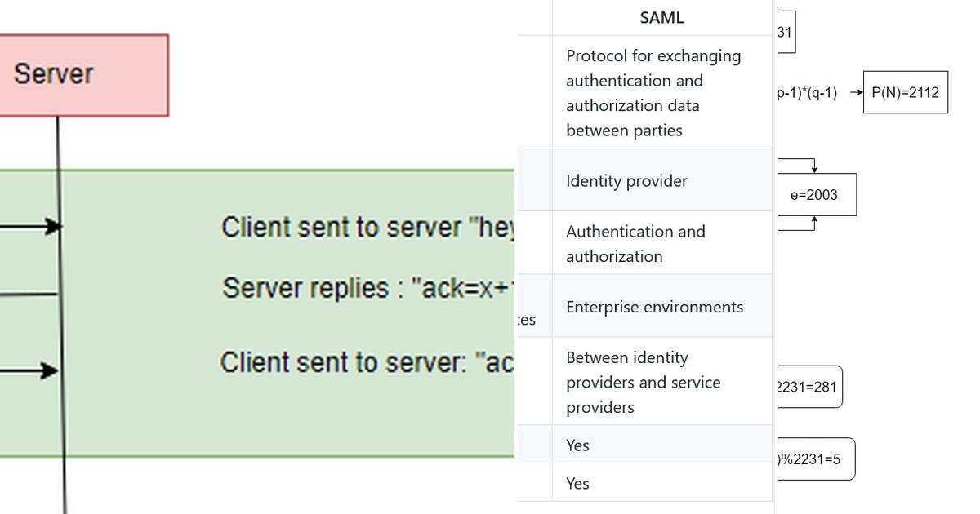Click the red Server box
Viewport: 980px width, 514px height.
[83, 75]
